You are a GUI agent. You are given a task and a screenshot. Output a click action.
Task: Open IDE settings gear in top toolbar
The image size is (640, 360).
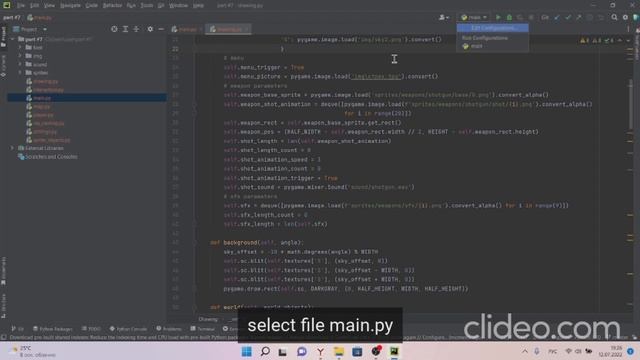point(625,18)
